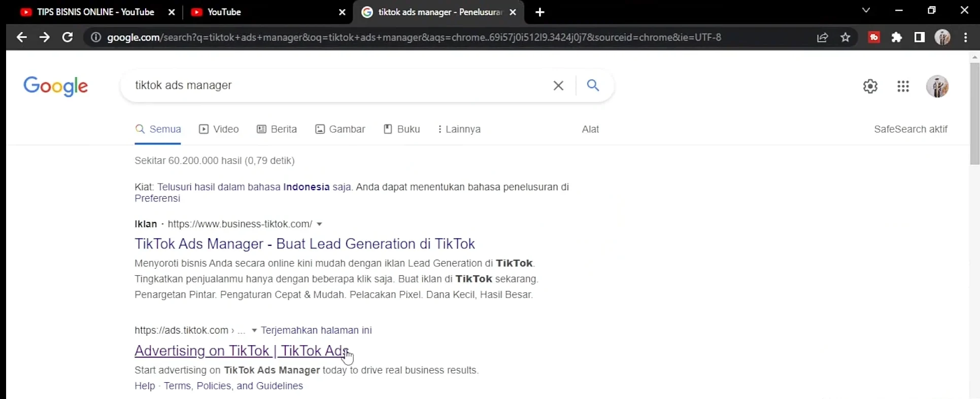The width and height of the screenshot is (980, 399).
Task: Open the Help sitelink
Action: [x=145, y=386]
